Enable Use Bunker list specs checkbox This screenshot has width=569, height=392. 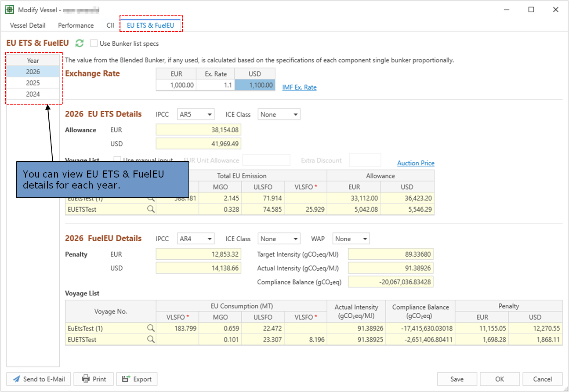[94, 44]
